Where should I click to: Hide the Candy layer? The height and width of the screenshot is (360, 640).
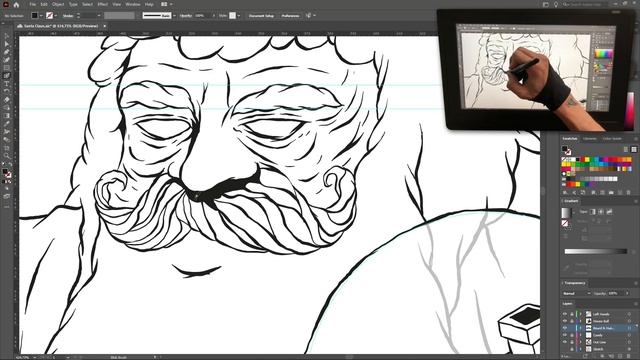[565, 335]
